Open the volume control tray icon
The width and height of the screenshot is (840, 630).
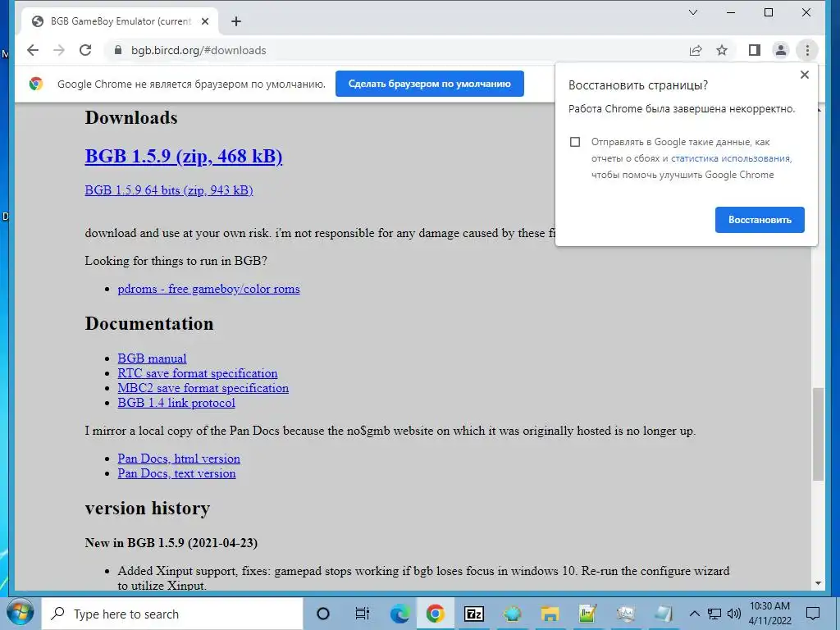(x=734, y=614)
